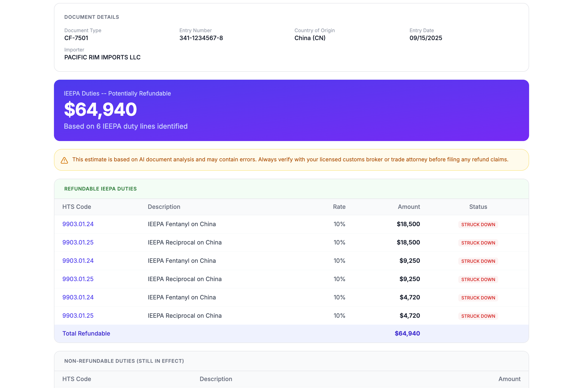The width and height of the screenshot is (588, 388).
Task: Open HTS code 9903.01.24 for $4,720 row
Action: click(78, 297)
